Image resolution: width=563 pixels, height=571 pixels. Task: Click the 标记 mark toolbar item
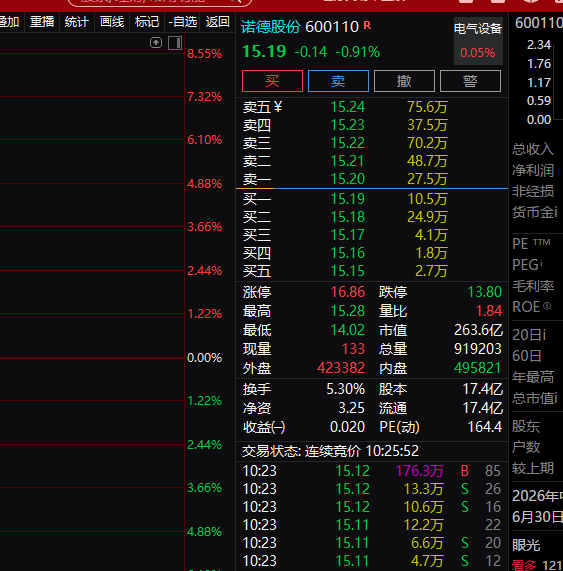pyautogui.click(x=147, y=21)
